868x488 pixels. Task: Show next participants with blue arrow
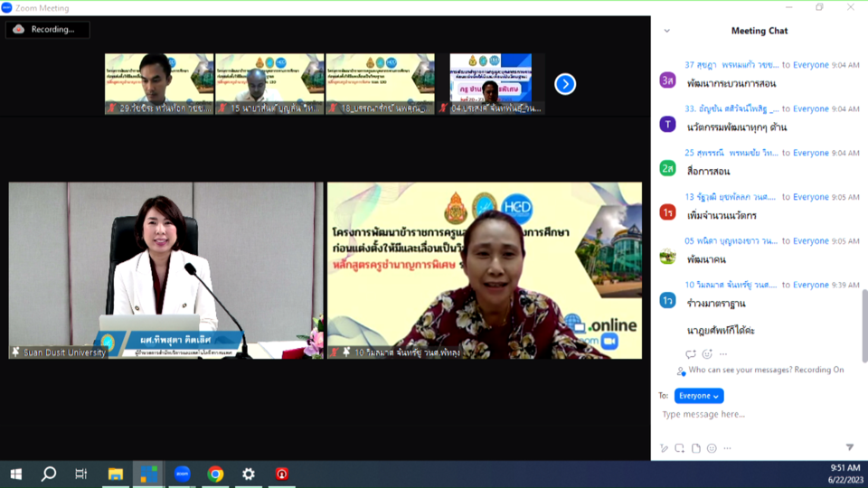tap(564, 84)
